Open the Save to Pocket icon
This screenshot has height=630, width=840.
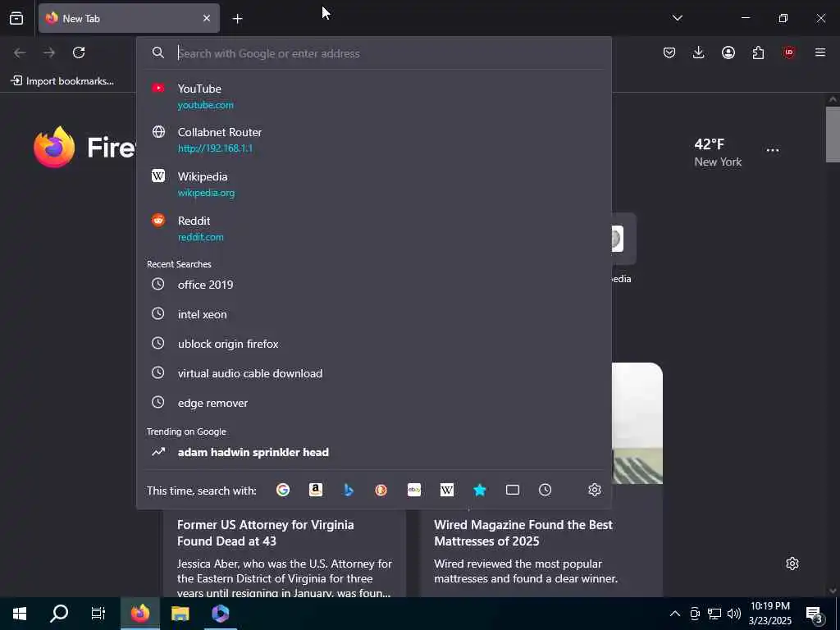click(x=669, y=52)
